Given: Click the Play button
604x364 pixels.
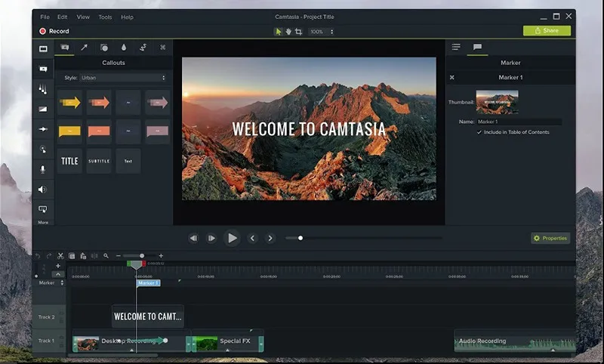Looking at the screenshot, I should [x=232, y=238].
